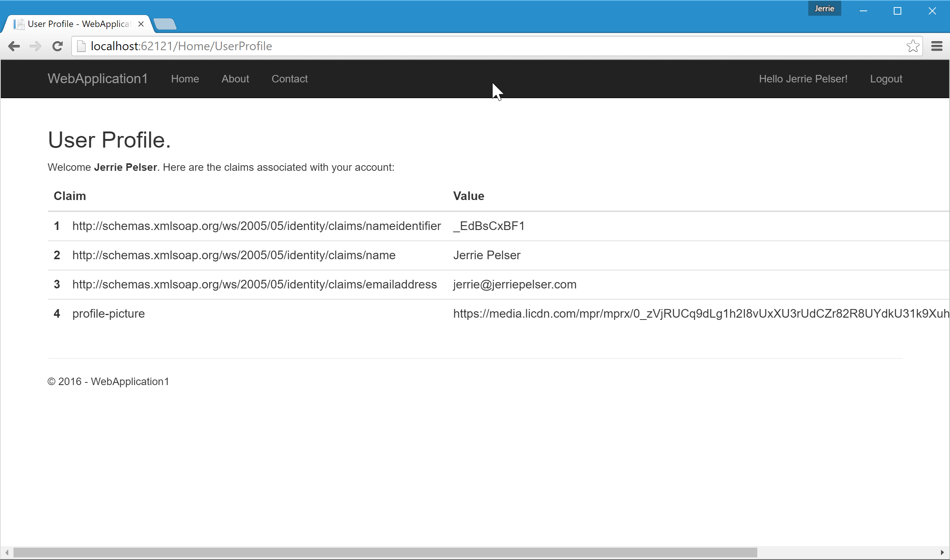The height and width of the screenshot is (560, 950).
Task: Open the Home nav link
Action: [184, 79]
